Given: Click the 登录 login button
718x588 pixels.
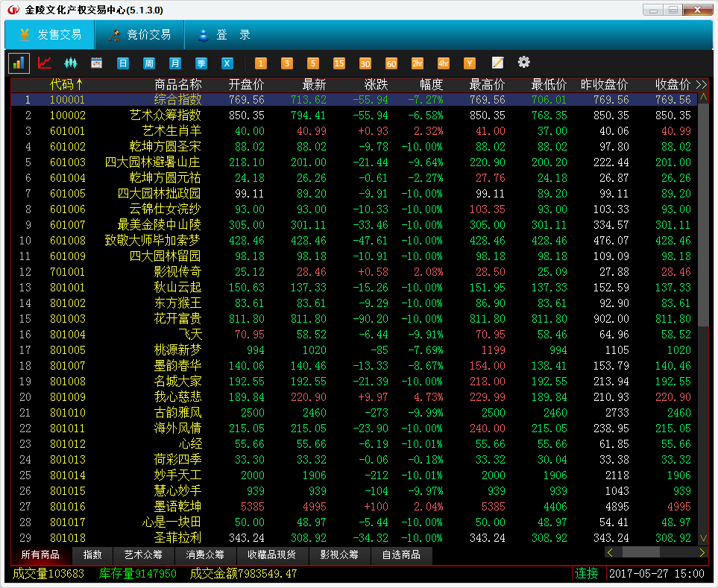Looking at the screenshot, I should (224, 35).
